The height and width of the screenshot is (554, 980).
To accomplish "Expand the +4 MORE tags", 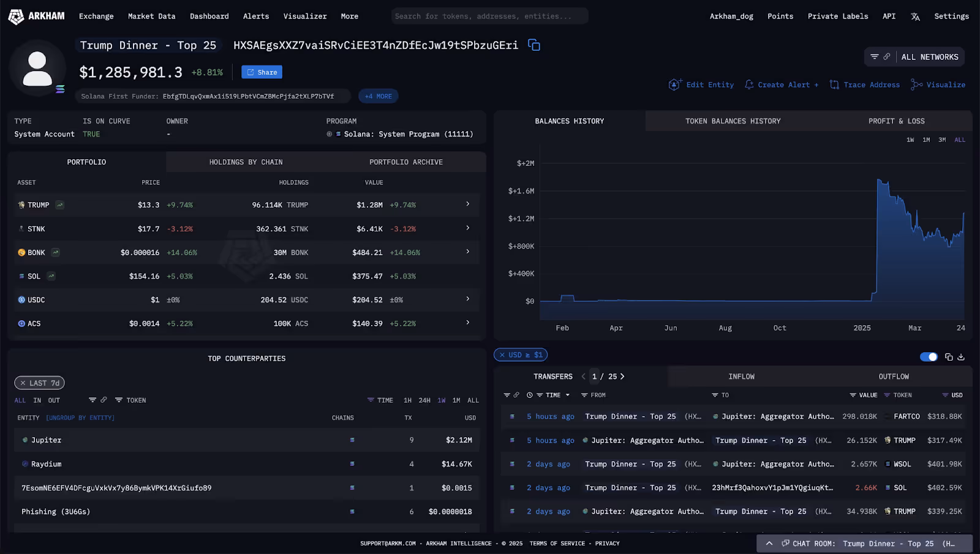I will tap(378, 95).
